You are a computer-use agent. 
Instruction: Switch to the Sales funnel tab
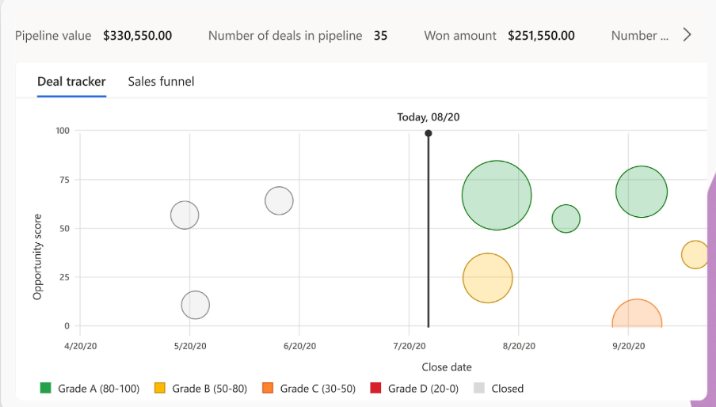(x=161, y=81)
